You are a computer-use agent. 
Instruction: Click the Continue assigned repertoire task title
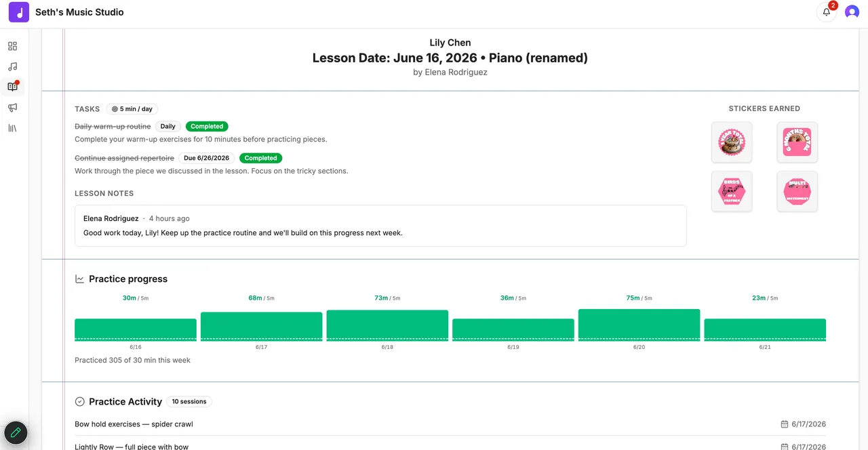tap(125, 158)
